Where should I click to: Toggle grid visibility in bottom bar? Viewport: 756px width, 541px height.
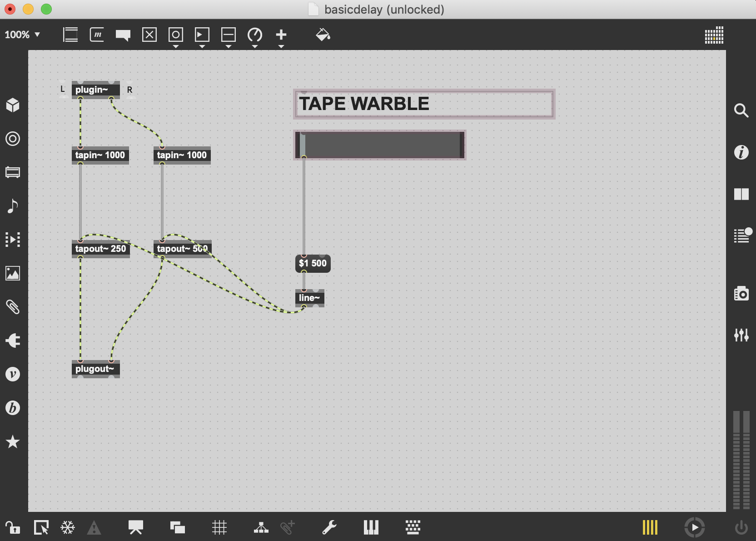pos(219,527)
